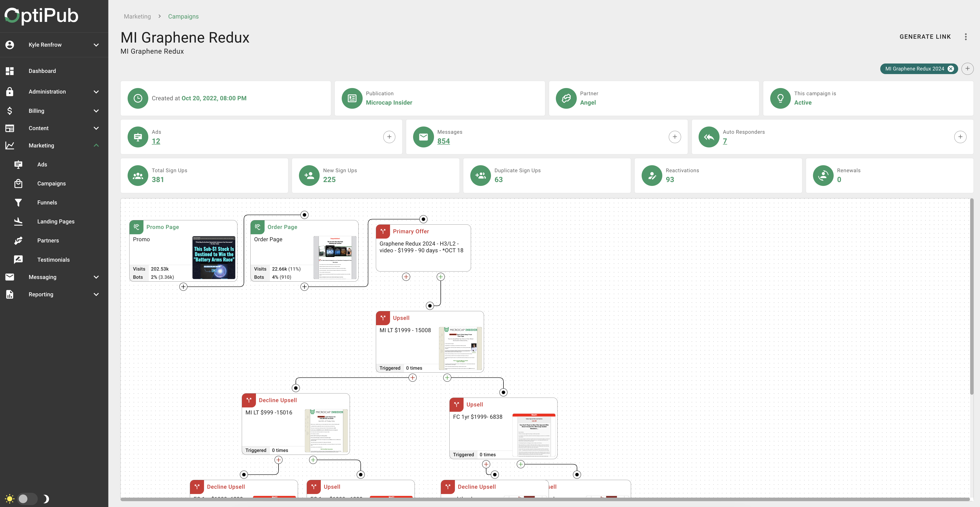Image resolution: width=980 pixels, height=507 pixels.
Task: Click the add tag plus button
Action: [968, 69]
